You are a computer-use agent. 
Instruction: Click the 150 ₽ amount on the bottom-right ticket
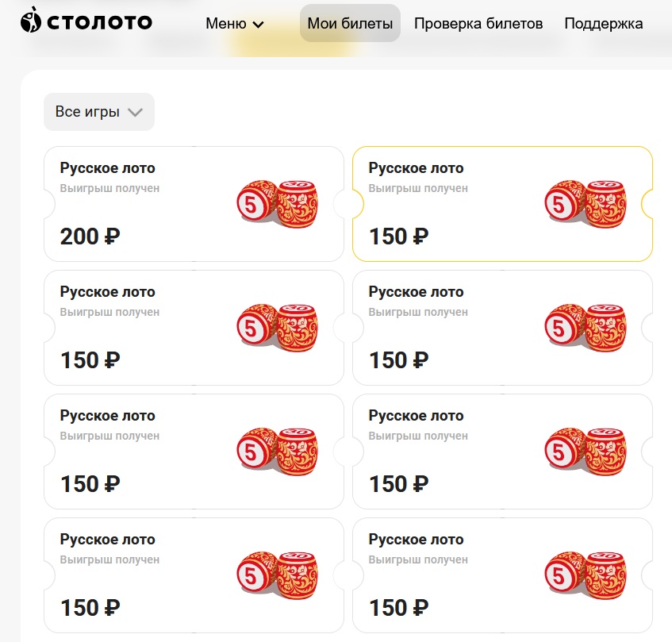398,608
